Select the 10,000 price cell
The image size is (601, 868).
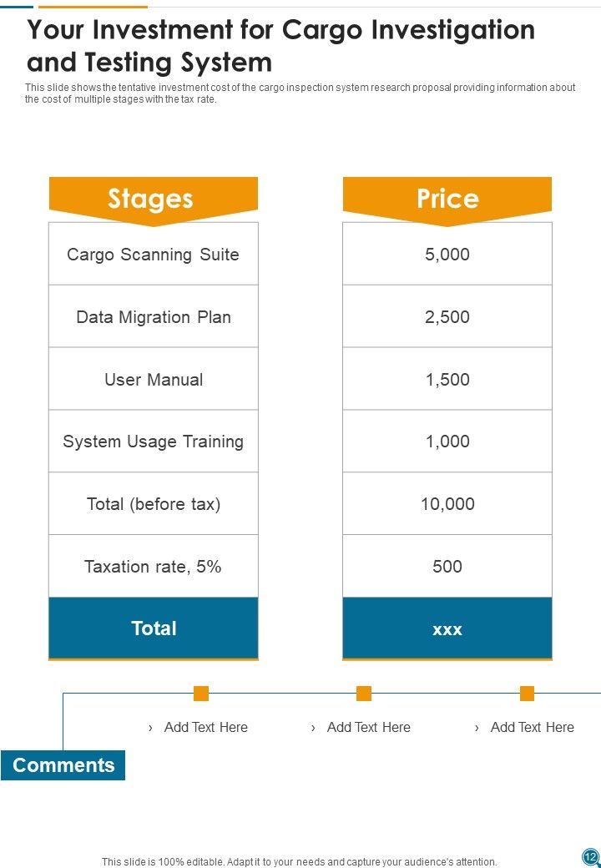[x=447, y=504]
